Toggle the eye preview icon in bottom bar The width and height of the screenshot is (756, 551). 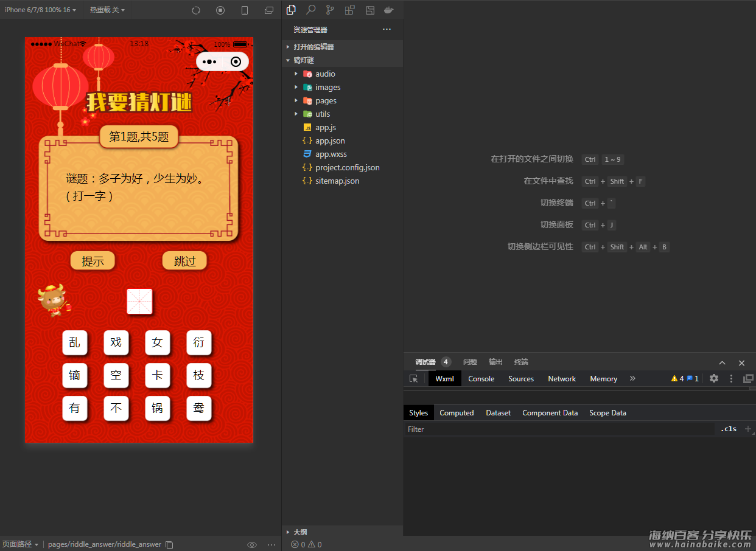point(252,544)
